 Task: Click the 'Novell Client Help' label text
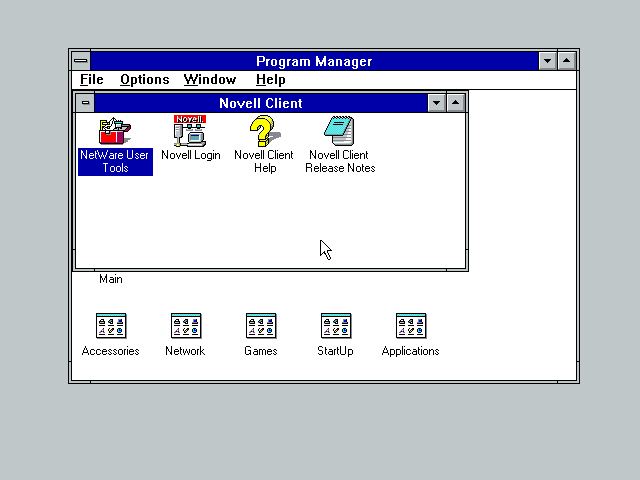(x=264, y=162)
